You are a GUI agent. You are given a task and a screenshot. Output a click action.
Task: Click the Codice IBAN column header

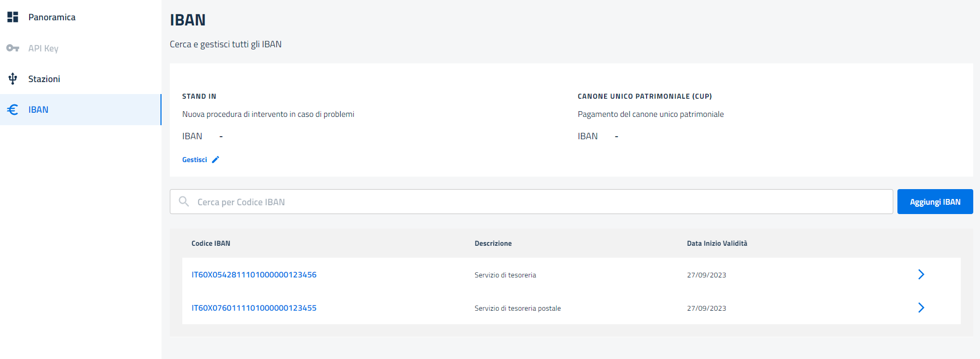[x=211, y=243]
